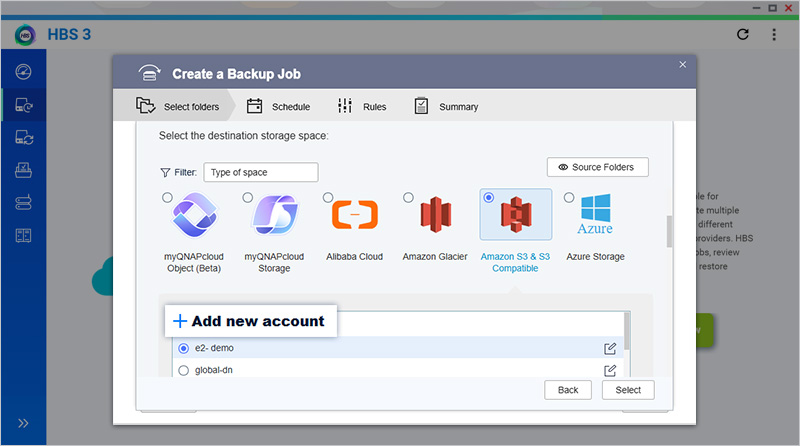This screenshot has width=800, height=446.
Task: Click the HBS 3 app logo
Action: click(25, 35)
